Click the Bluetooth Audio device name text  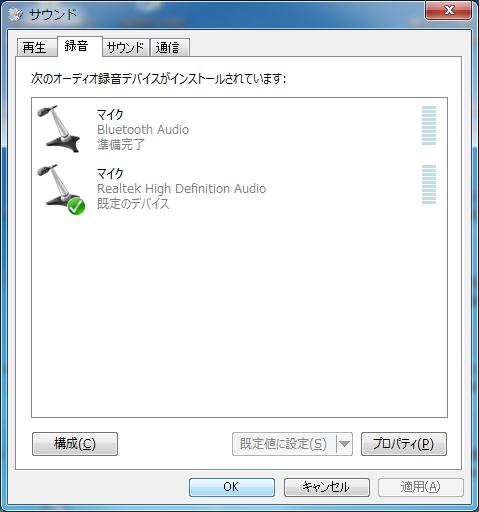(143, 129)
